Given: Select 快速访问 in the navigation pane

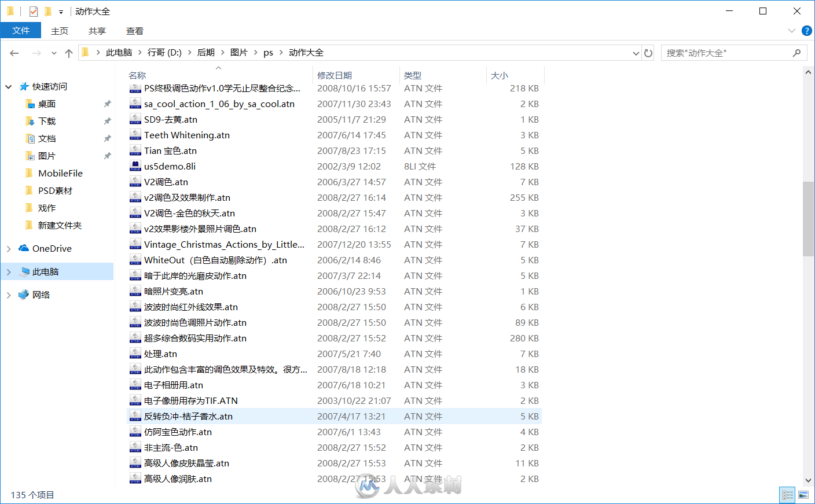Looking at the screenshot, I should tap(49, 87).
